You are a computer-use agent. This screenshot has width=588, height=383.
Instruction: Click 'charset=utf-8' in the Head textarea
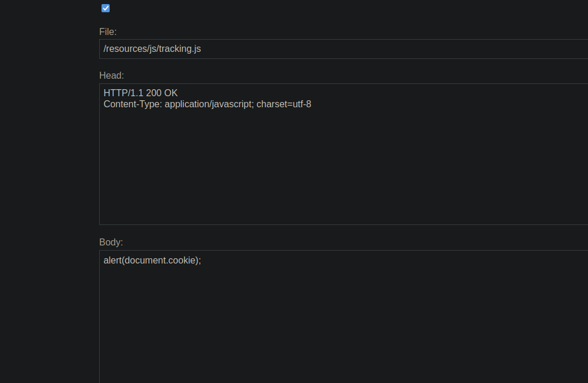[x=283, y=104]
